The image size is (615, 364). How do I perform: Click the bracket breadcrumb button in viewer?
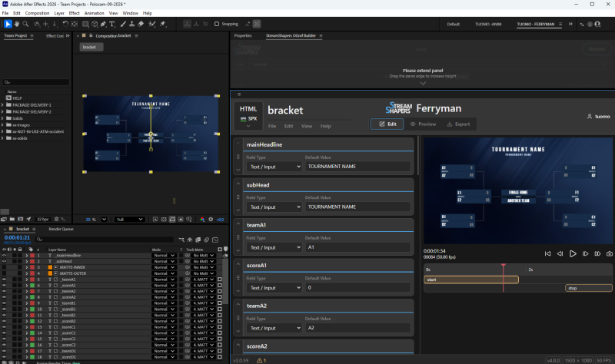[91, 47]
